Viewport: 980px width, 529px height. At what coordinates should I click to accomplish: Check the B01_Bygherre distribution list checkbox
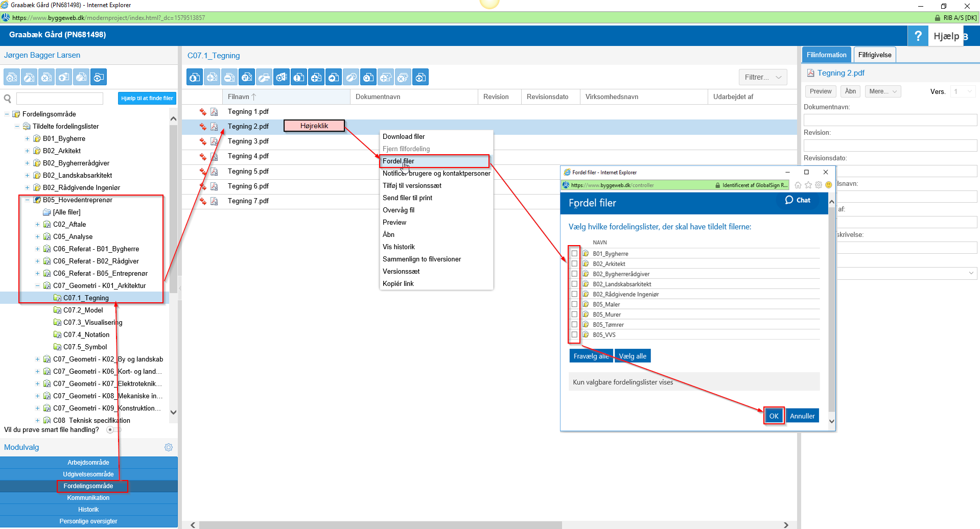(574, 254)
